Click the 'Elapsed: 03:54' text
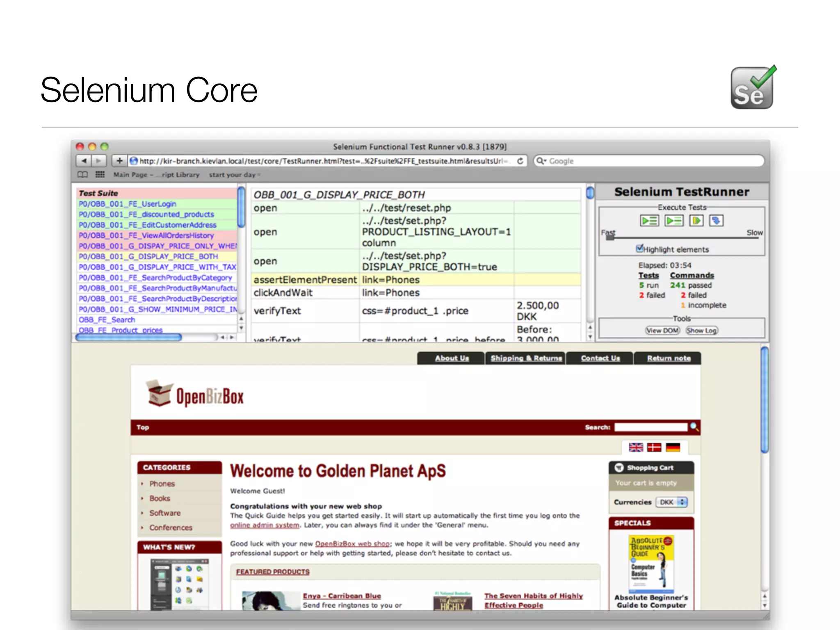Viewport: 840px width, 630px height. 664,265
